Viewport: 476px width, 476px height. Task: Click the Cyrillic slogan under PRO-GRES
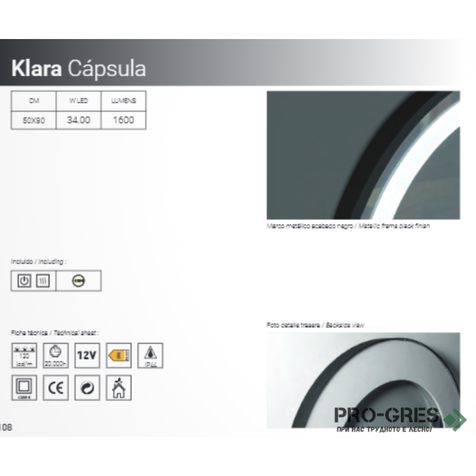pos(384,429)
